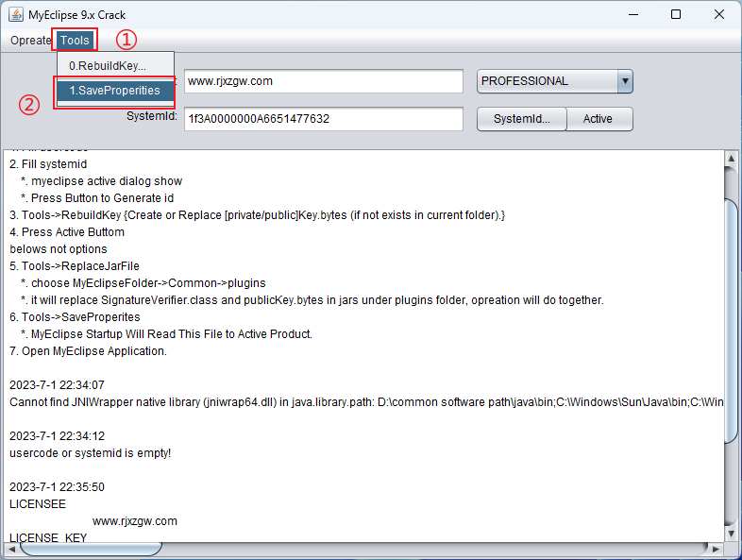Click the vertical scrollbar thumb
The image size is (742, 560).
pyautogui.click(x=731, y=322)
